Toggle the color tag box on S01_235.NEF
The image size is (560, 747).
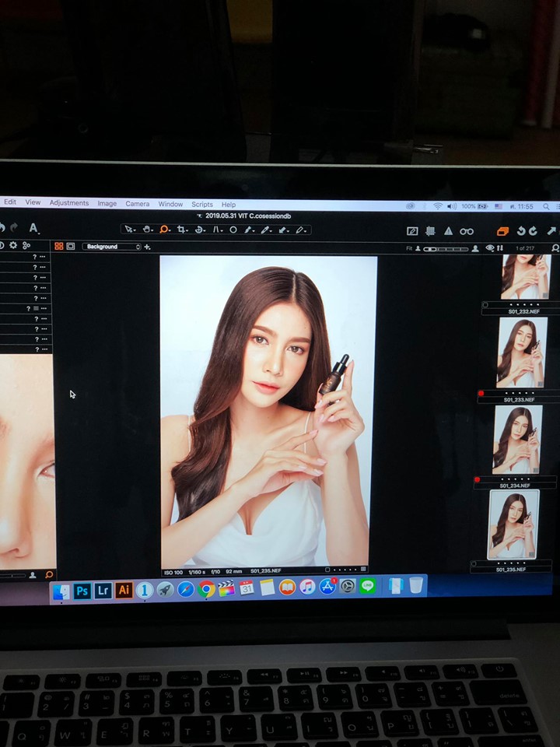[474, 563]
